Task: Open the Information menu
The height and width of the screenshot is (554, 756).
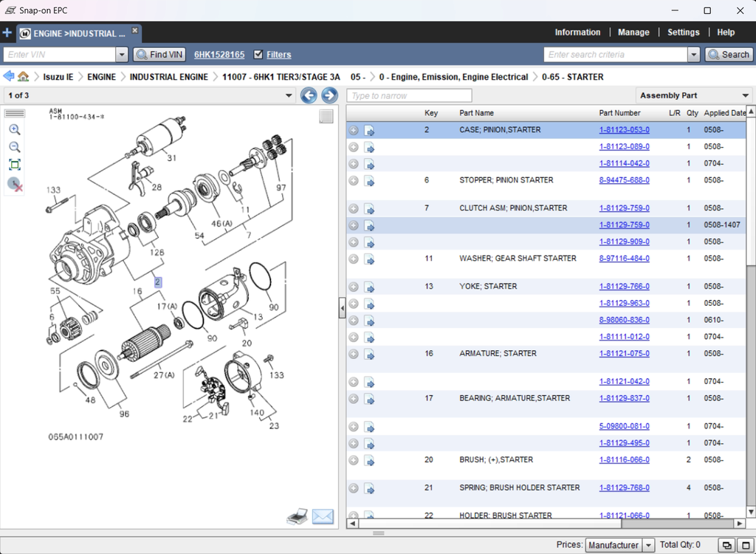Action: pyautogui.click(x=577, y=33)
